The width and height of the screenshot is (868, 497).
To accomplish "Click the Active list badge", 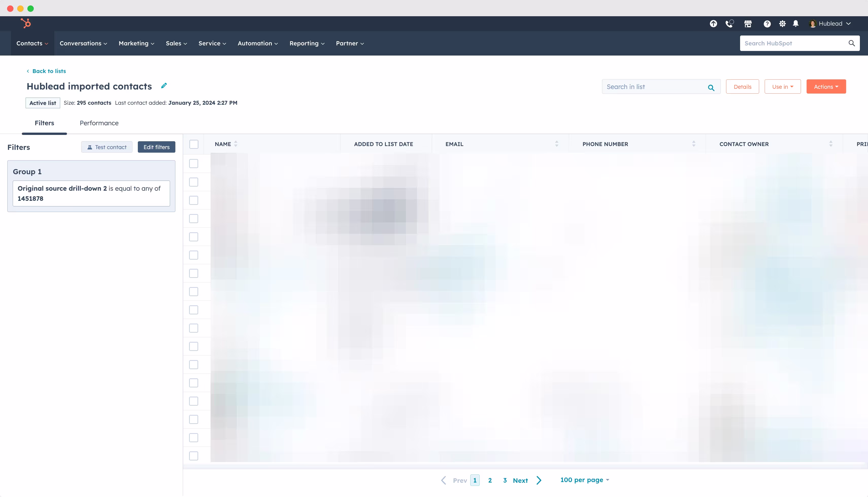I will pyautogui.click(x=43, y=103).
